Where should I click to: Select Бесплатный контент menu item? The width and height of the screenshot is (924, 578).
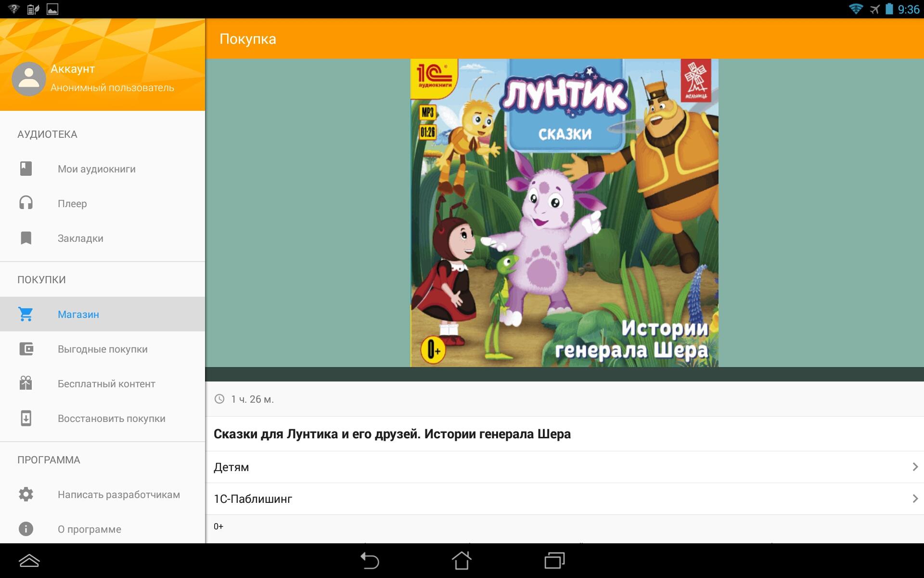[106, 384]
